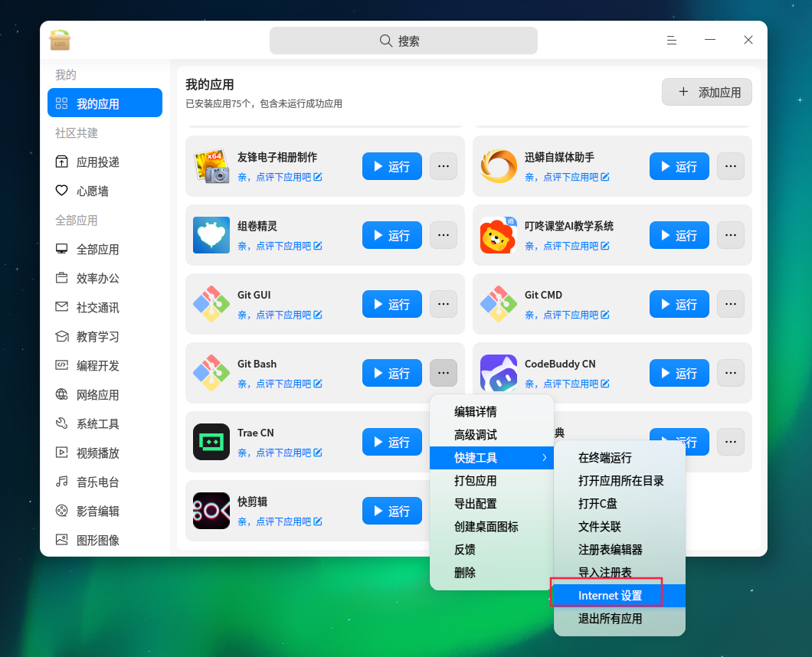Screen dimensions: 812x657
Task: Click the 组卷精灵 app icon
Action: click(211, 235)
